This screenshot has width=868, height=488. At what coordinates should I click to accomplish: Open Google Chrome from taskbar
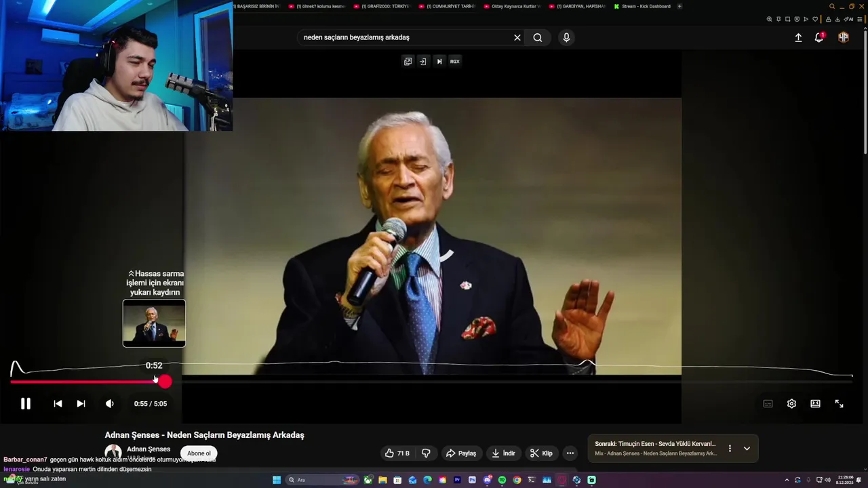click(x=517, y=480)
